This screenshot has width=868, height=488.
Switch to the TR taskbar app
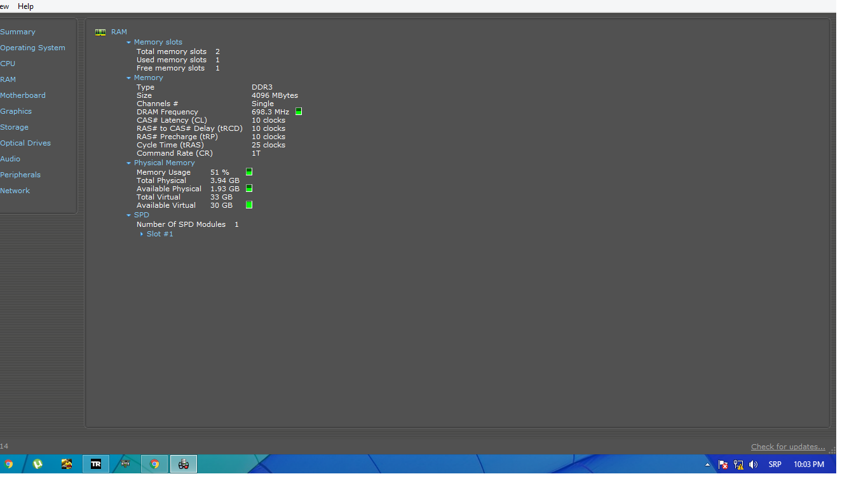point(96,464)
